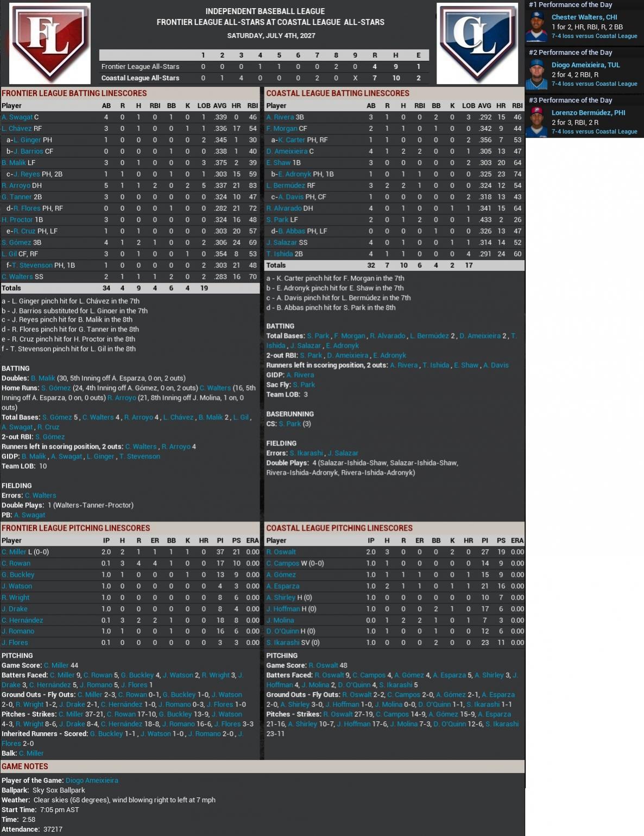Select D. O'Quinn pitching row
Image resolution: width=644 pixels, height=836 pixels.
tap(395, 631)
